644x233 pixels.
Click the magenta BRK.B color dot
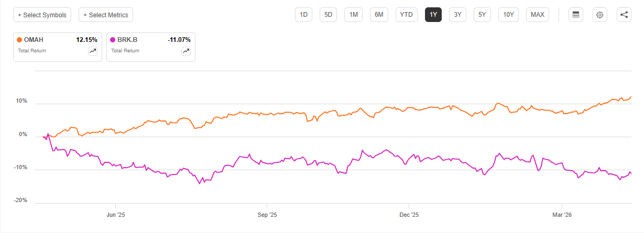click(x=113, y=40)
